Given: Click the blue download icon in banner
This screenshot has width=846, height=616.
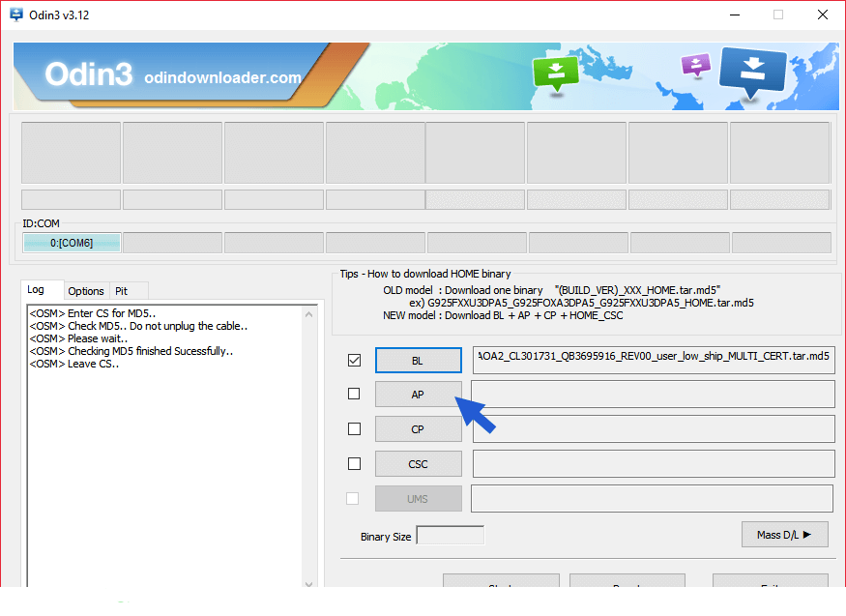Looking at the screenshot, I should pos(752,73).
